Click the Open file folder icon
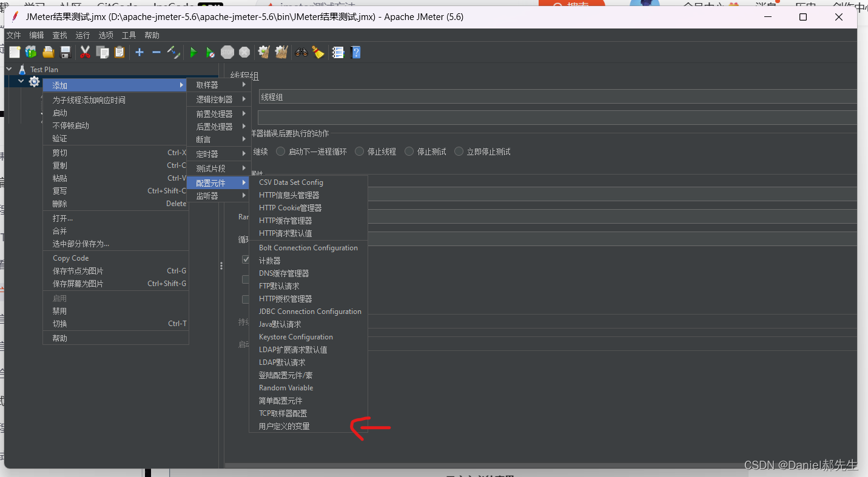Screen dimensions: 868x477 [49, 53]
